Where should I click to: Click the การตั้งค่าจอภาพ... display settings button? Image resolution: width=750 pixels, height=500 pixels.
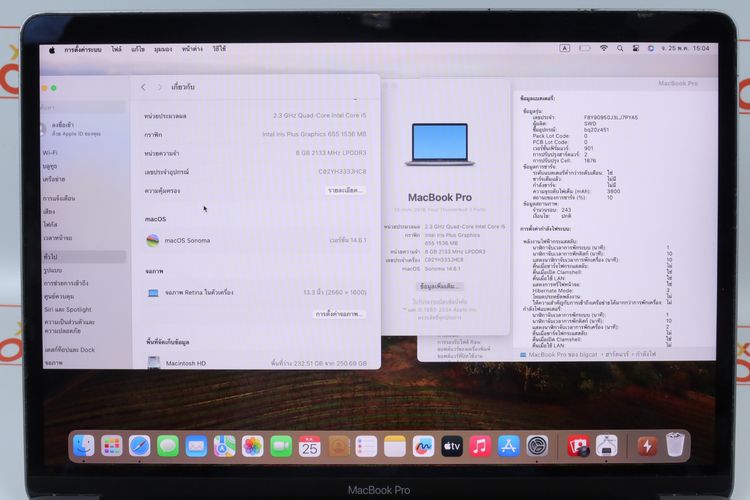(339, 314)
